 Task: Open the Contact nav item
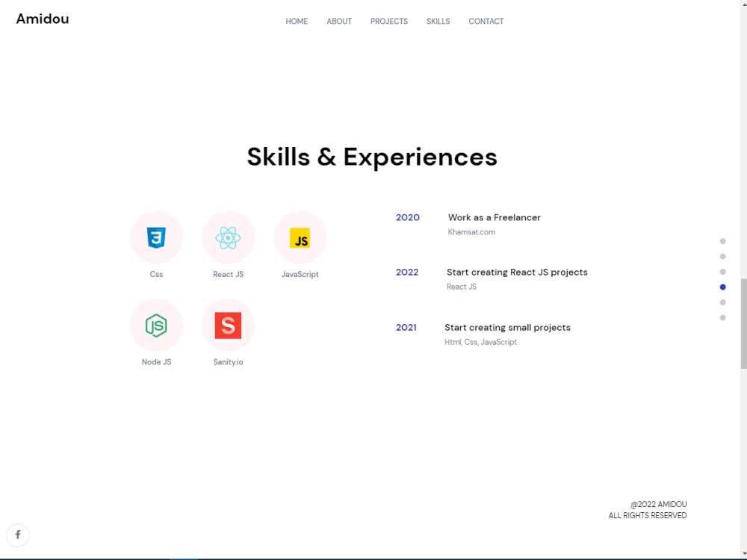486,22
